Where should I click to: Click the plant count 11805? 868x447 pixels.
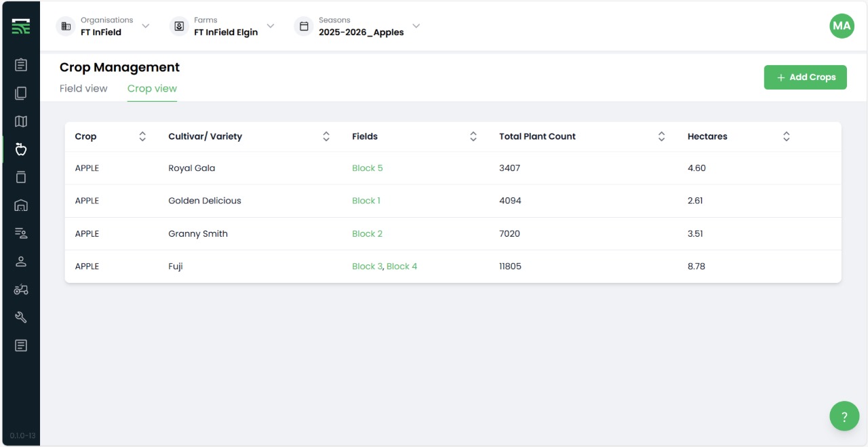click(x=511, y=267)
